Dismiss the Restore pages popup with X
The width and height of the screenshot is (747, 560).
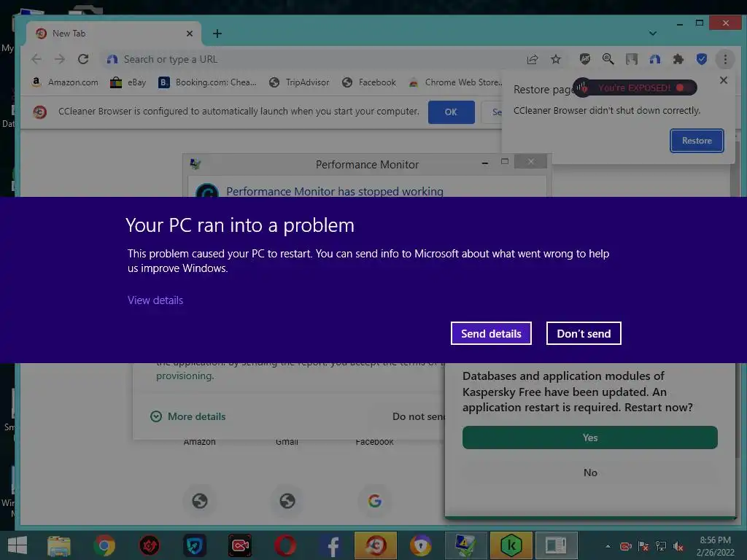point(723,80)
